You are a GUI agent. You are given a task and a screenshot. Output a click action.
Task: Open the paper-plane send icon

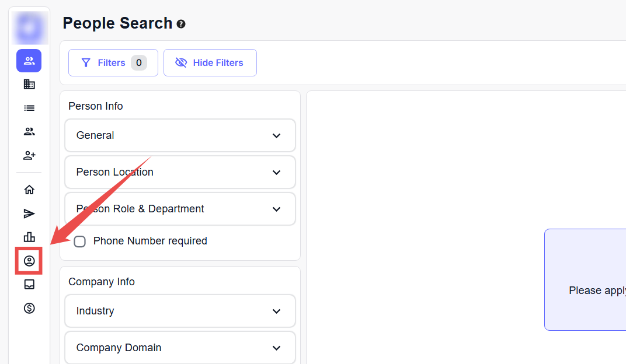point(29,213)
